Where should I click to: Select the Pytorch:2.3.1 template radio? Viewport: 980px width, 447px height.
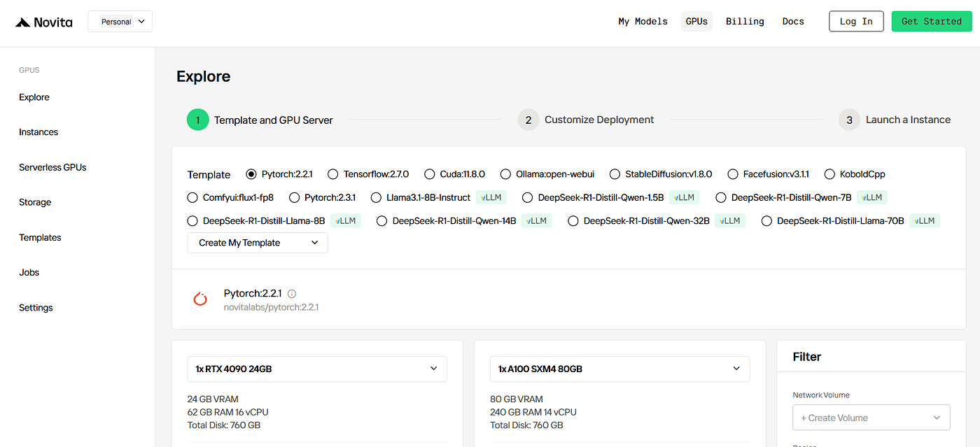[x=294, y=198]
